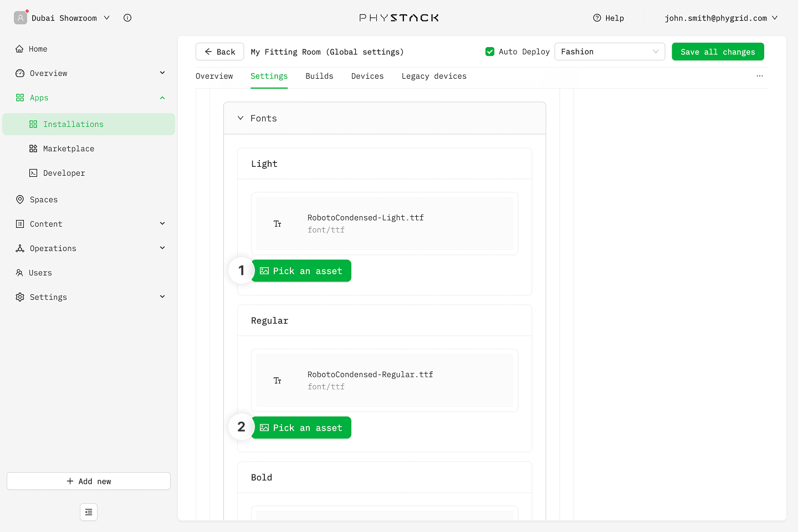Expand the Settings sidebar section
Image resolution: width=798 pixels, height=532 pixels.
pyautogui.click(x=162, y=296)
